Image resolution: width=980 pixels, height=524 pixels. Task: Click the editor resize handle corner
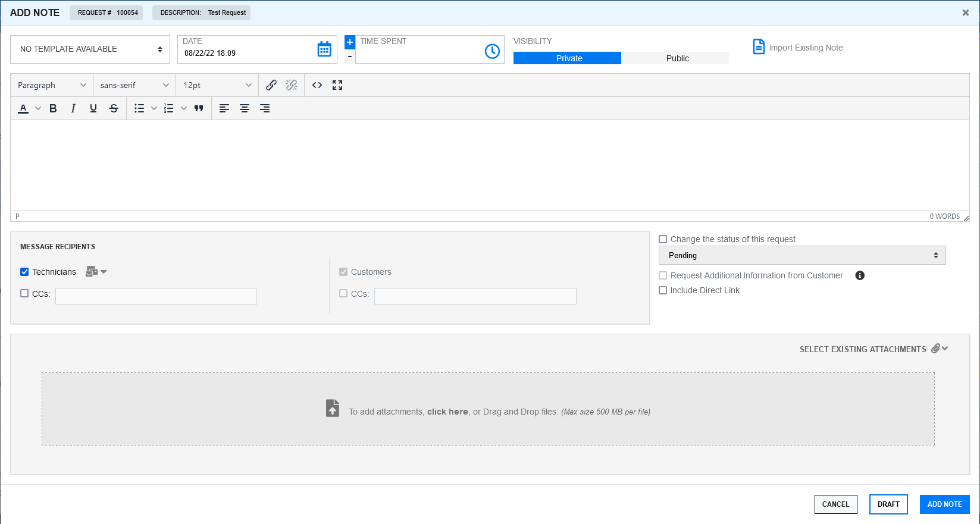pyautogui.click(x=966, y=218)
